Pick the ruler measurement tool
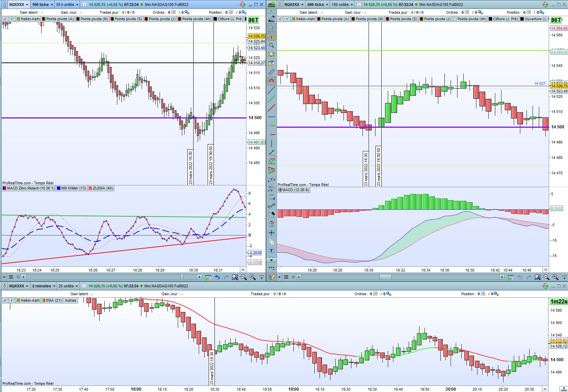The image size is (568, 392). [x=271, y=72]
